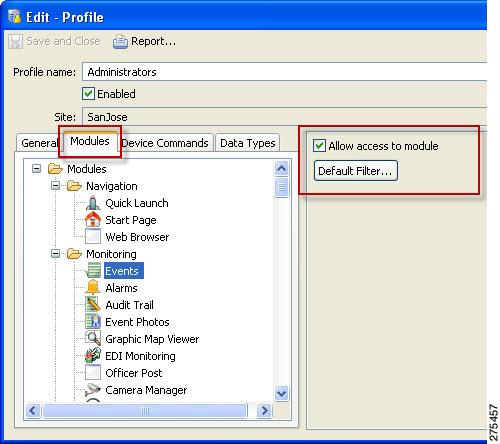Screen dimensions: 500x444
Task: Collapse the Modules root folder
Action: tap(36, 169)
